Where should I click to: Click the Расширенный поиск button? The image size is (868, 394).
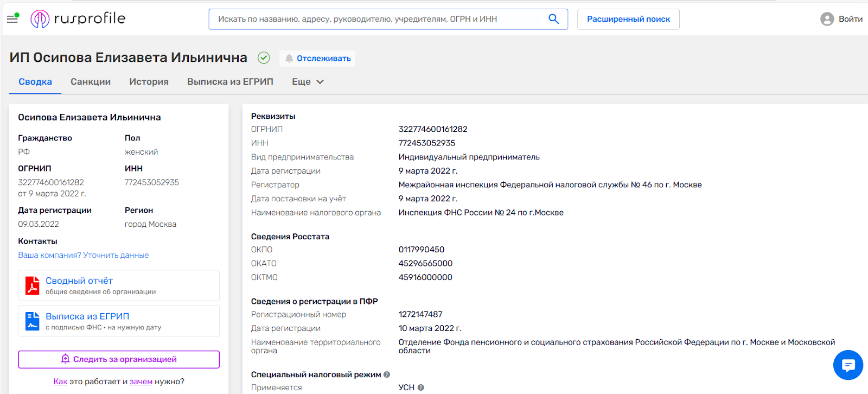pos(628,19)
